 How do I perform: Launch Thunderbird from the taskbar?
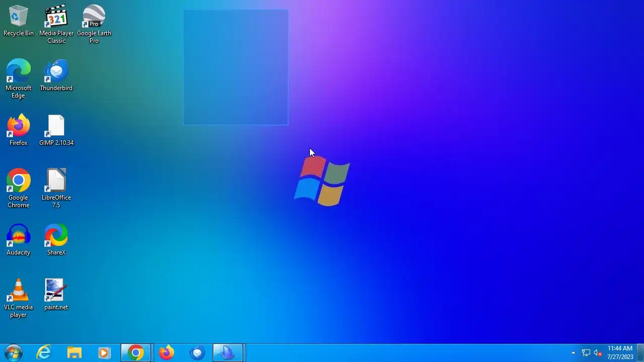(x=197, y=353)
